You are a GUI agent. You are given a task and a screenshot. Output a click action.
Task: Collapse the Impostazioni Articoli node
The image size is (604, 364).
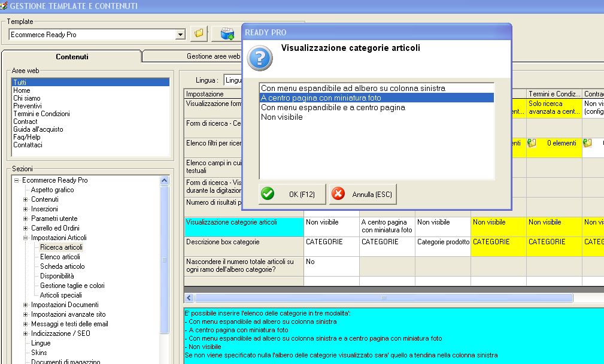point(25,238)
